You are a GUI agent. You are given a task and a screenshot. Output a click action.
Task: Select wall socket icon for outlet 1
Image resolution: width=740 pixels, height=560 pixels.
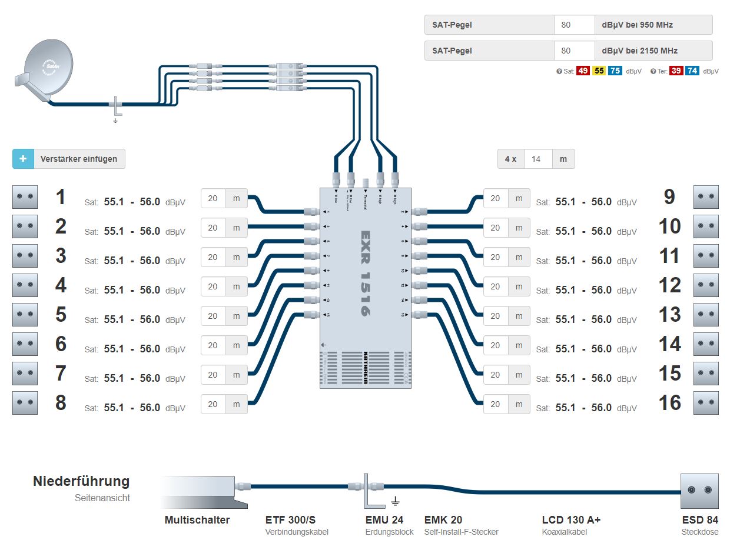click(x=25, y=197)
